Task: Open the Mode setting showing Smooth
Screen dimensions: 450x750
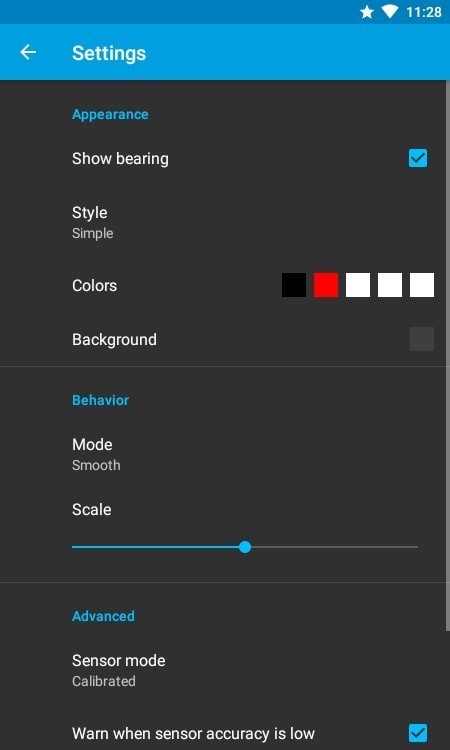Action: tap(225, 454)
